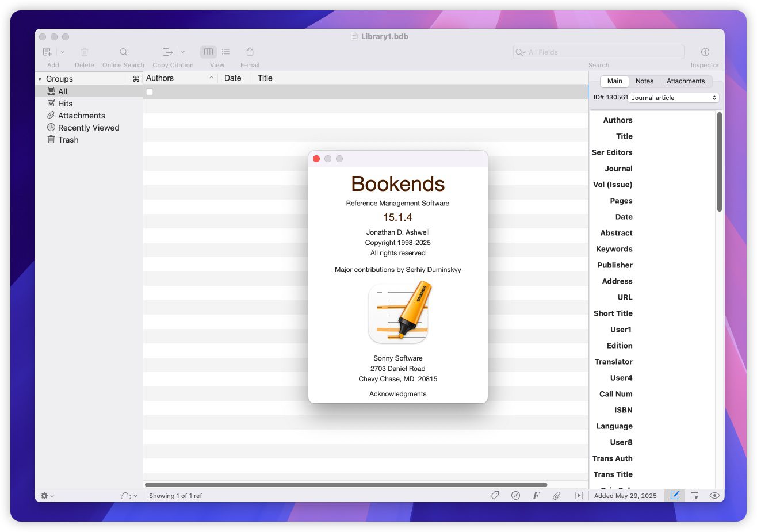Click the Ser Editors field label
This screenshot has width=757, height=532.
(x=612, y=152)
